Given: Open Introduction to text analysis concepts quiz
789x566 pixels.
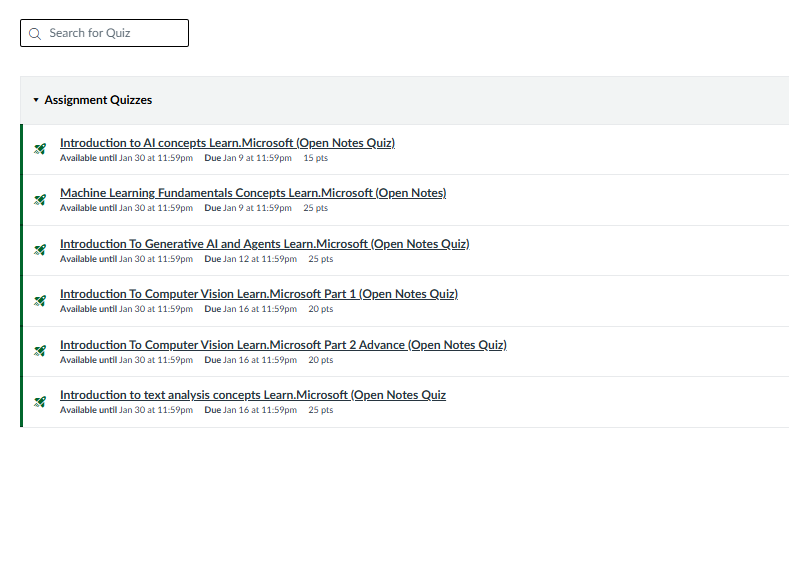Looking at the screenshot, I should [x=252, y=395].
